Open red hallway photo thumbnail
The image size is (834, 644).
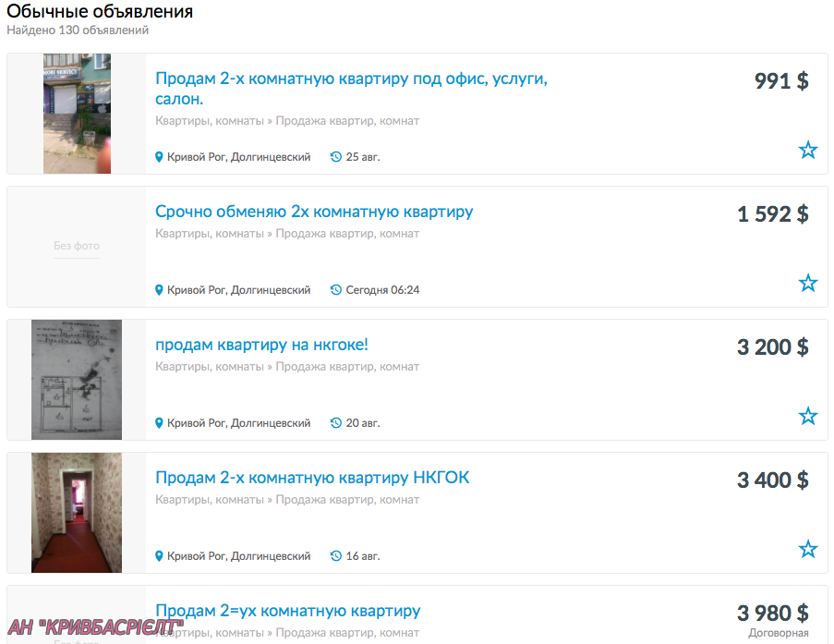coord(77,513)
